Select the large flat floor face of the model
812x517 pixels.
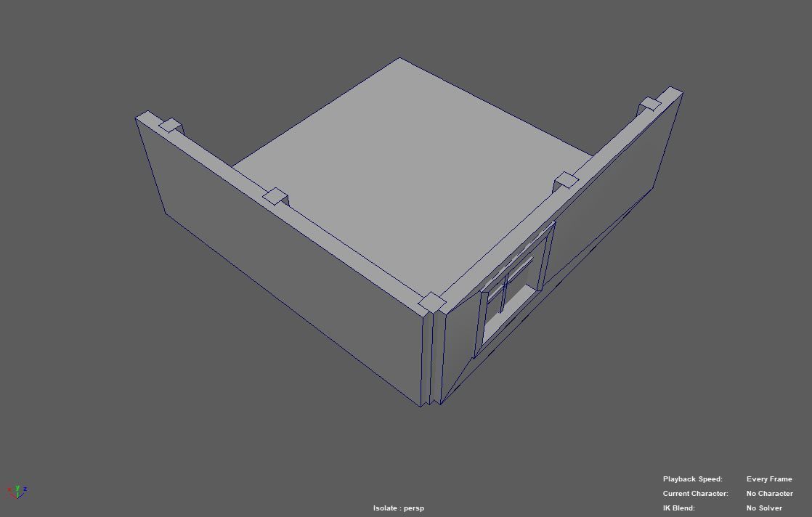coord(414,176)
